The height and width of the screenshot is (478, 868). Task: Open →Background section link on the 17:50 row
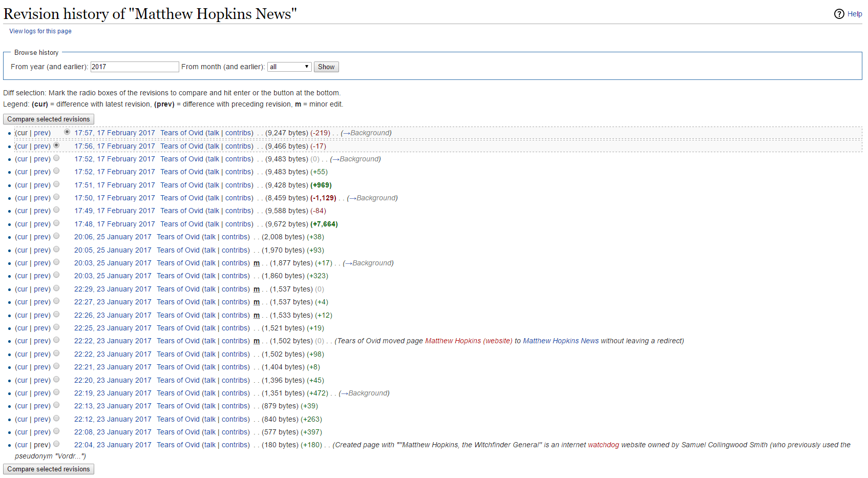[372, 198]
